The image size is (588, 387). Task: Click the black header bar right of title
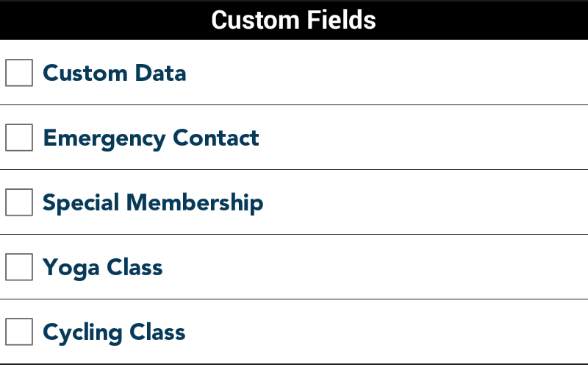[485, 20]
